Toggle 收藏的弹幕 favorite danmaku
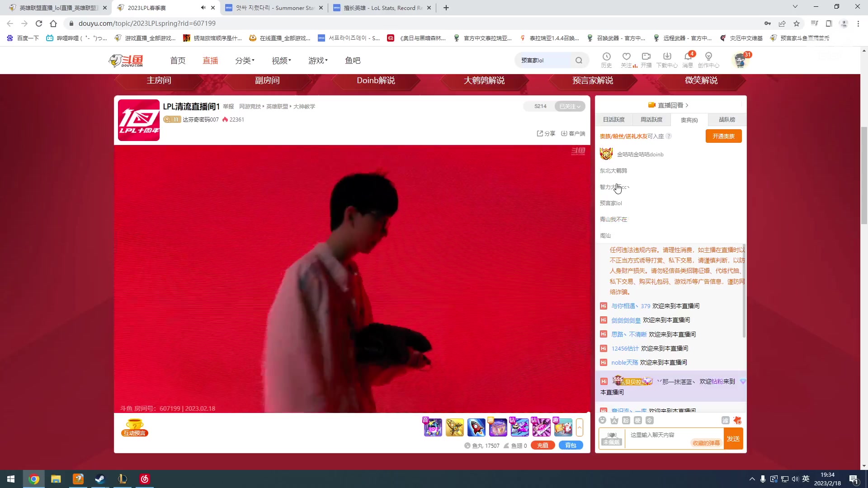868x488 pixels. 706,443
